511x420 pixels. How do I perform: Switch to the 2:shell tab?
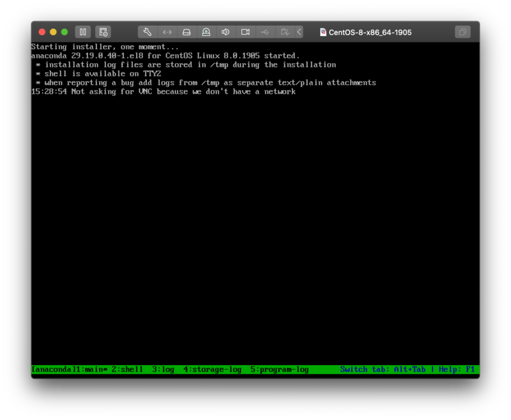pos(127,369)
